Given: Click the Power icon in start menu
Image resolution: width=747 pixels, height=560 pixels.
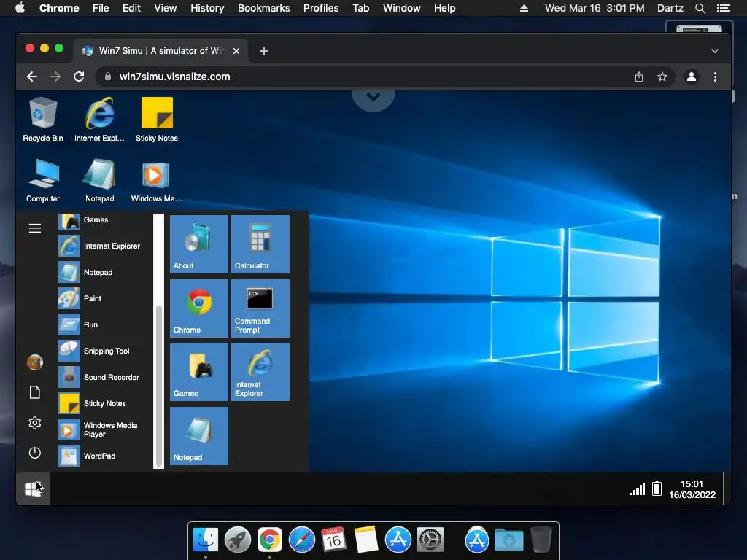Looking at the screenshot, I should (x=35, y=452).
